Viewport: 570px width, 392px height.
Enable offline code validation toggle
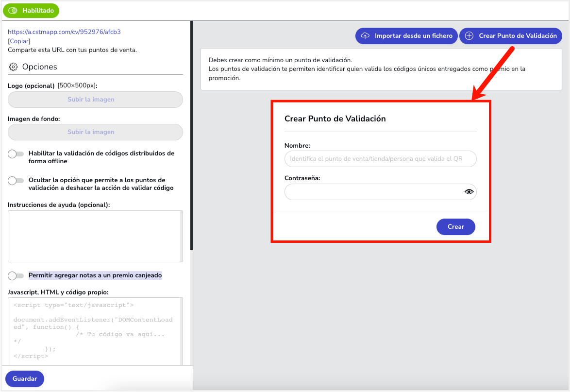[x=16, y=154]
